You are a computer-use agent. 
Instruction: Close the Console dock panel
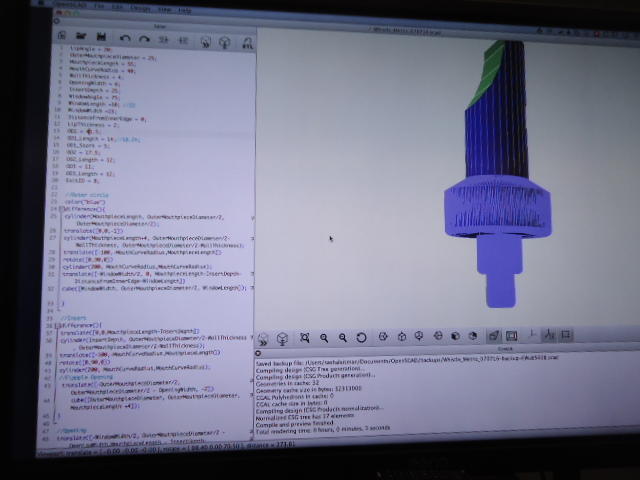(258, 353)
